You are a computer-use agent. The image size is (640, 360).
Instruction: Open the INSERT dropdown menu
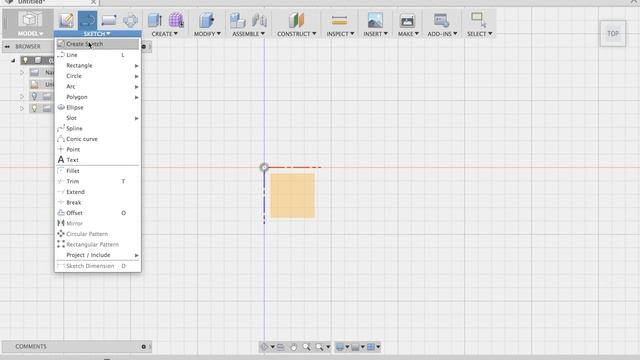point(376,34)
